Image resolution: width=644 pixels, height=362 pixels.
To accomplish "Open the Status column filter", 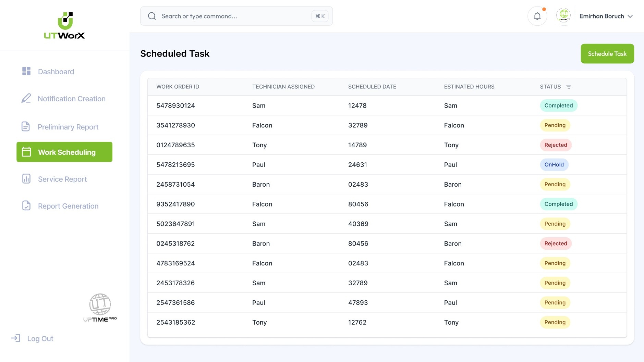I will tap(569, 87).
